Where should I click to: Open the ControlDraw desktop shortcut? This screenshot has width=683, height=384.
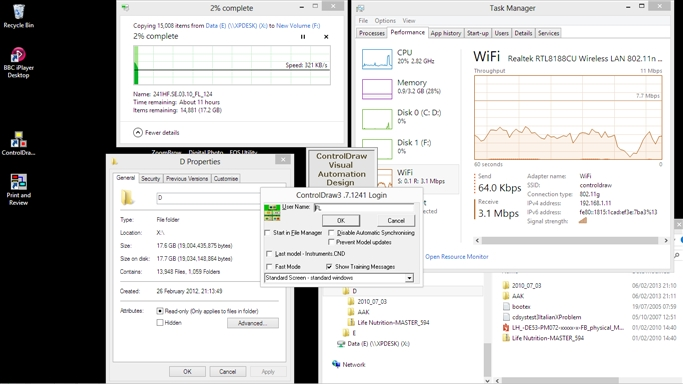[18, 144]
